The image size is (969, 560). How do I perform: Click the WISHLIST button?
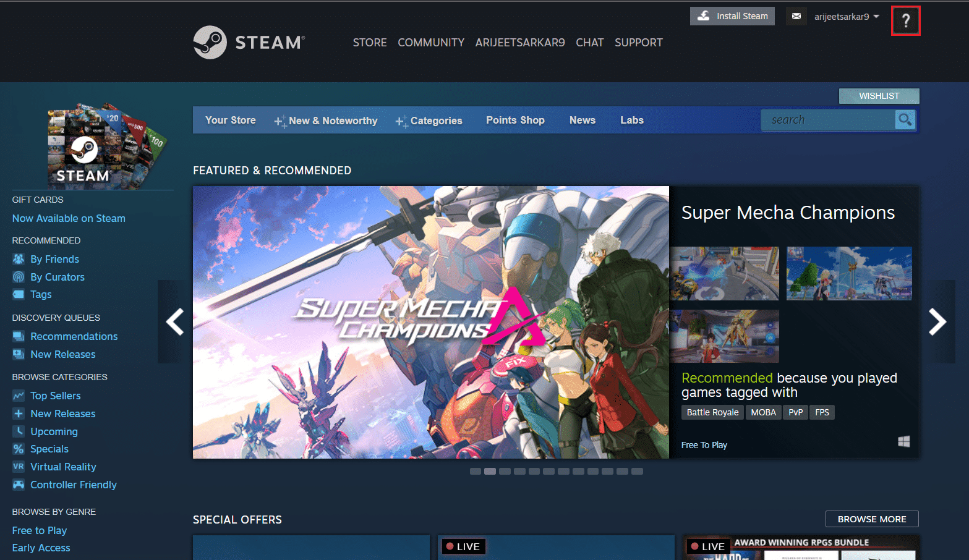(878, 96)
